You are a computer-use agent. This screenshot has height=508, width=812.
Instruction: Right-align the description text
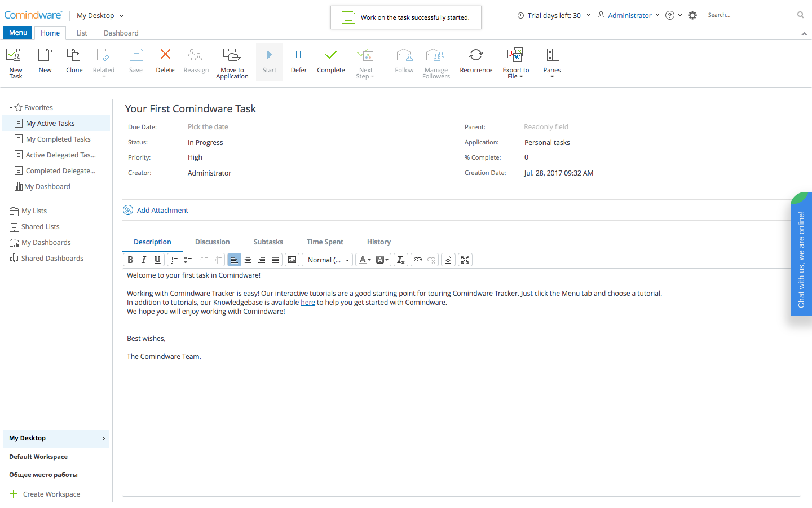(x=262, y=260)
